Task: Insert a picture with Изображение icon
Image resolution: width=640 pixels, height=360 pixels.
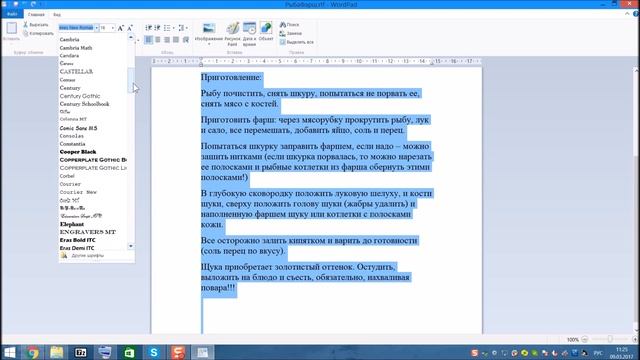Action: 209,29
